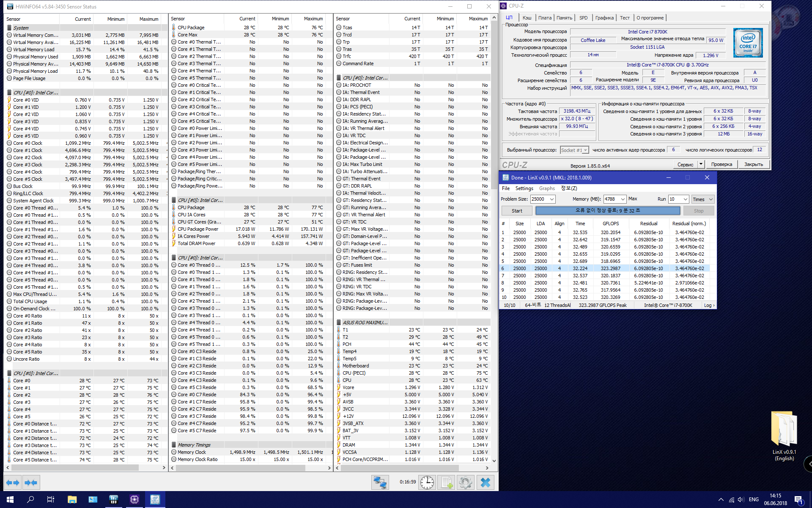Click the HWiNFO64 window title icon

10,6
